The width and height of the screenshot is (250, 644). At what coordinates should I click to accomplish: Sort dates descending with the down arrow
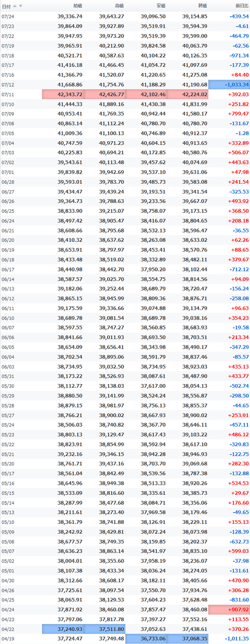point(20,6)
